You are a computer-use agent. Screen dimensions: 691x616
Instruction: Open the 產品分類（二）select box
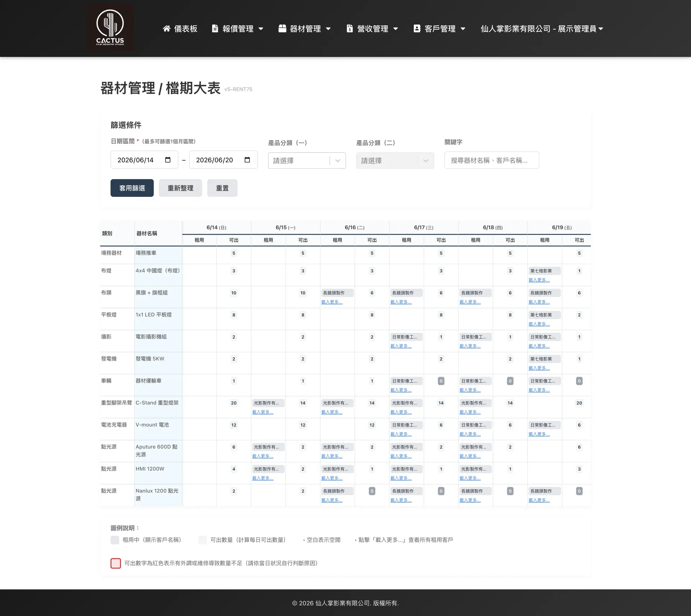click(x=395, y=160)
